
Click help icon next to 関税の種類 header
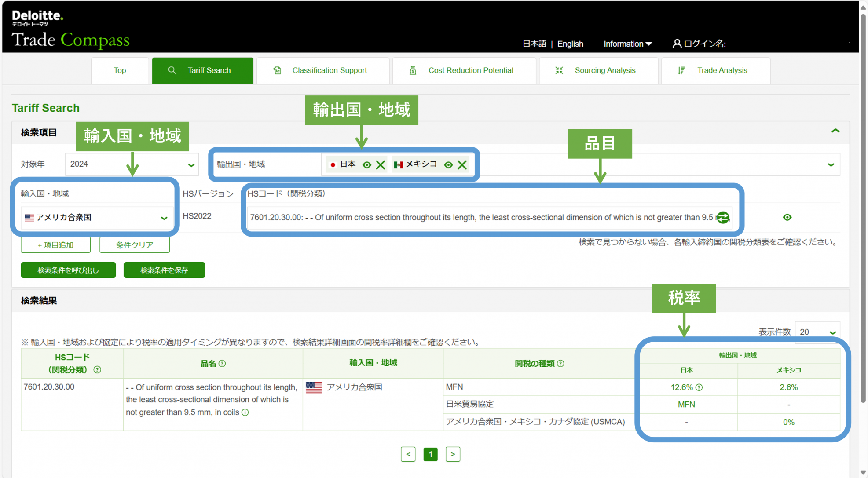[560, 364]
